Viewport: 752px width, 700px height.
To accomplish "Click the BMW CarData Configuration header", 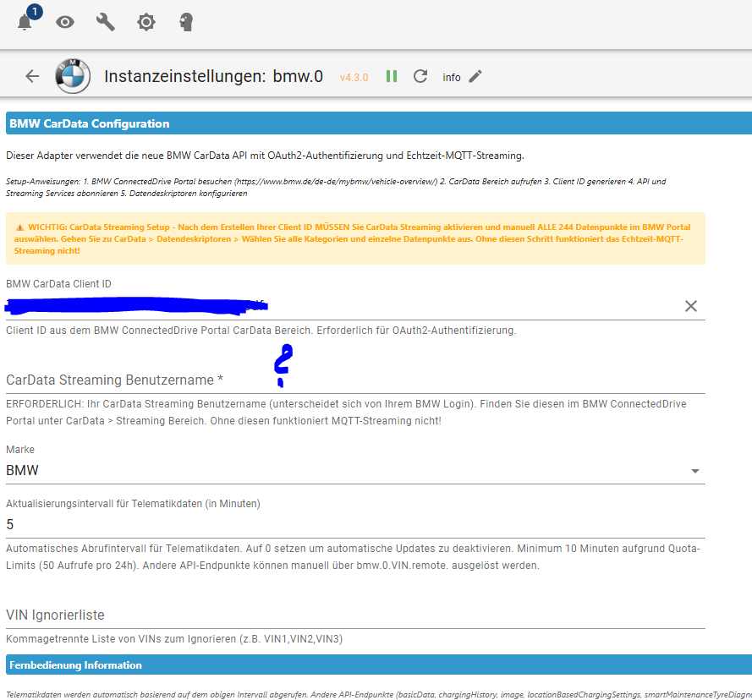I will click(379, 123).
